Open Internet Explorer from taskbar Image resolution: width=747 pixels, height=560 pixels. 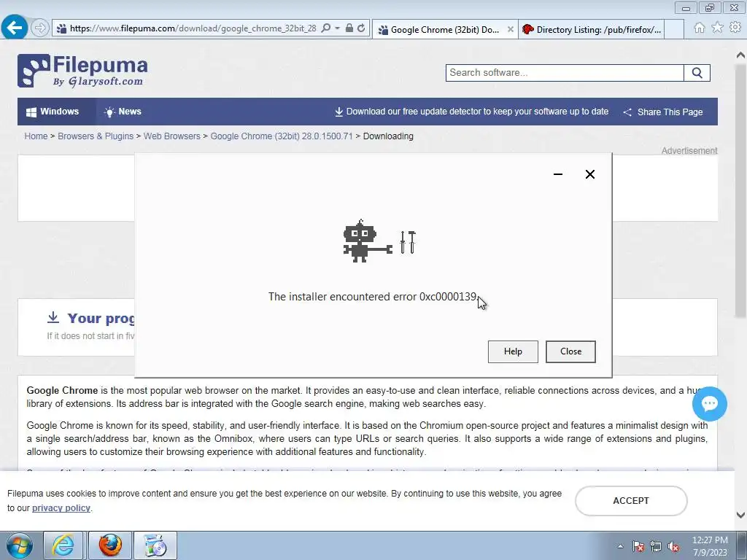tap(63, 545)
